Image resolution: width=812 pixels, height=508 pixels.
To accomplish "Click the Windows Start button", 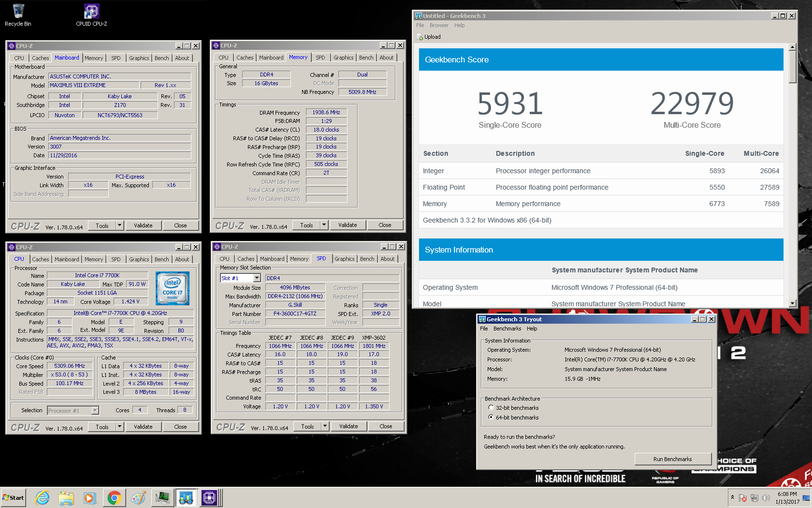I will pos(14,498).
